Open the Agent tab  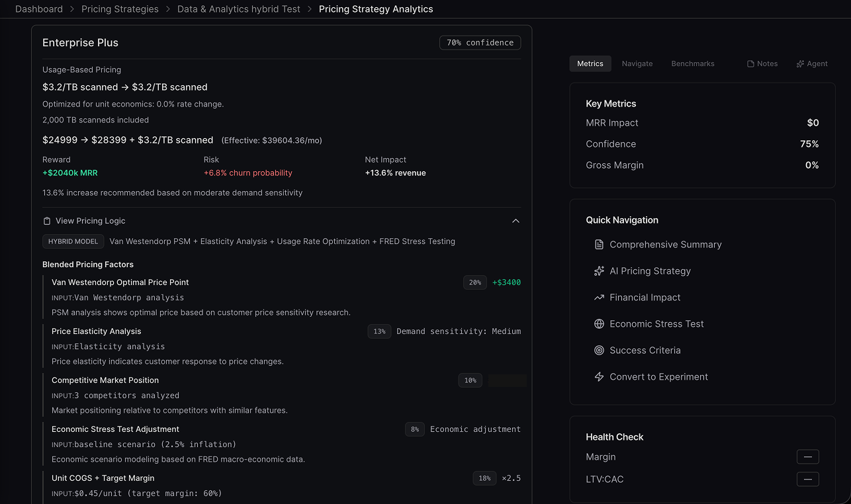(812, 63)
